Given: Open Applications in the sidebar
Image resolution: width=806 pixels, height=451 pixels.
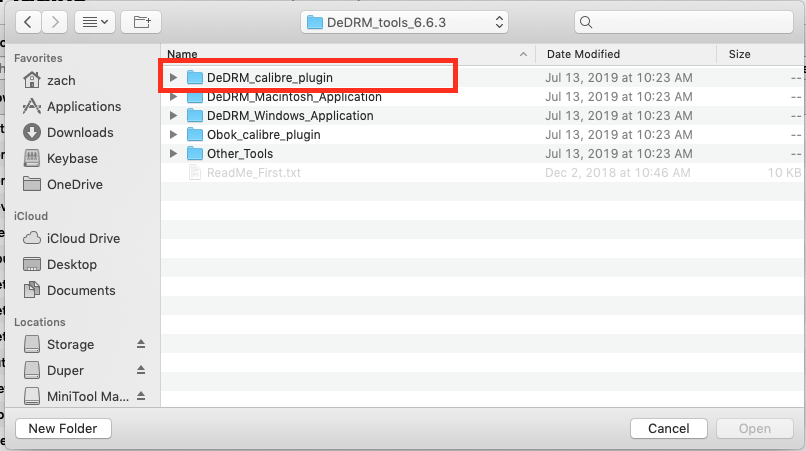Looking at the screenshot, I should pos(83,107).
